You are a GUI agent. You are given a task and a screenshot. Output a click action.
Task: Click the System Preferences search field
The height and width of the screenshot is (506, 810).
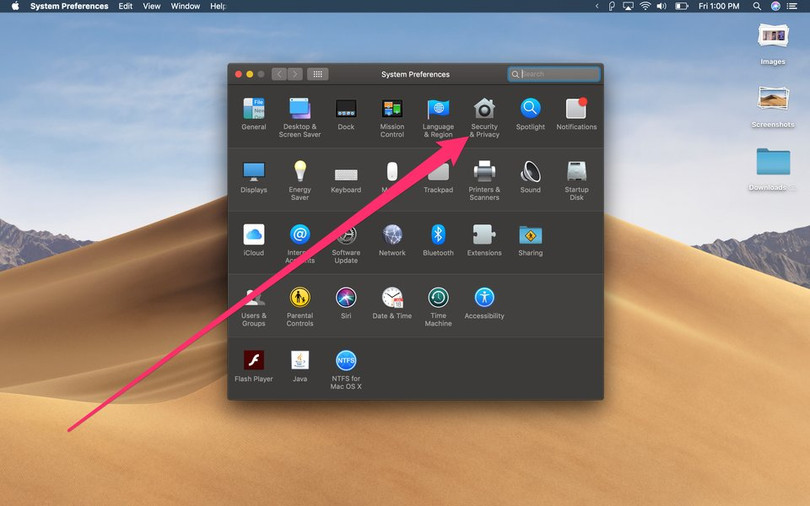[558, 74]
